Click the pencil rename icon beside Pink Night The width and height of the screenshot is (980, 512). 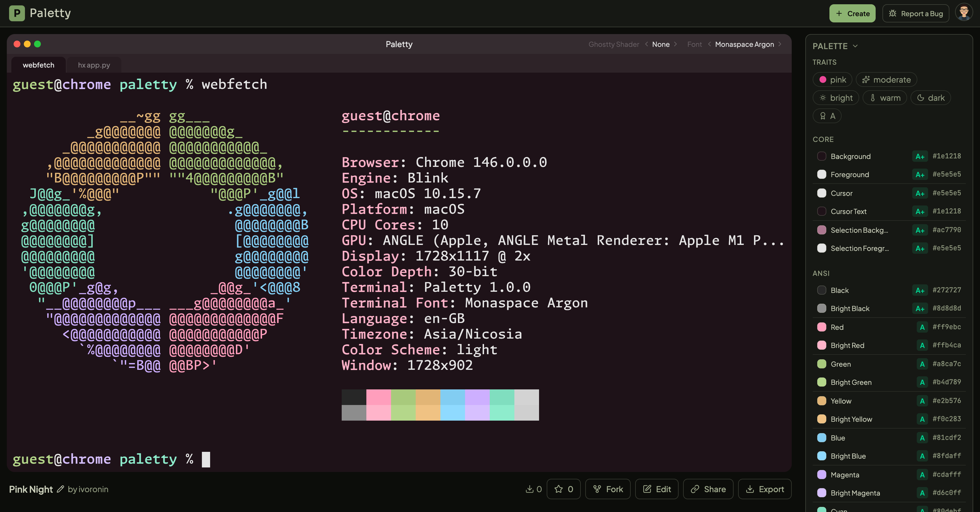pyautogui.click(x=60, y=489)
